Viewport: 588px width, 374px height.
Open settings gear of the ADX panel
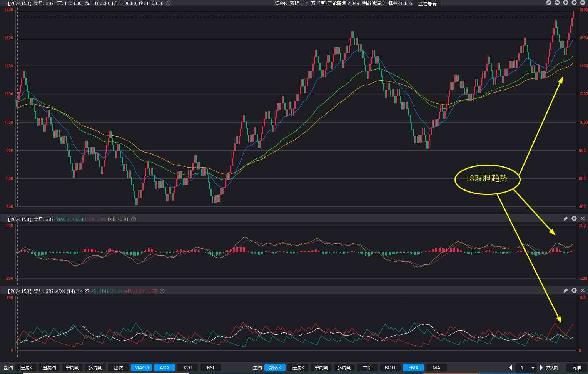tap(574, 291)
